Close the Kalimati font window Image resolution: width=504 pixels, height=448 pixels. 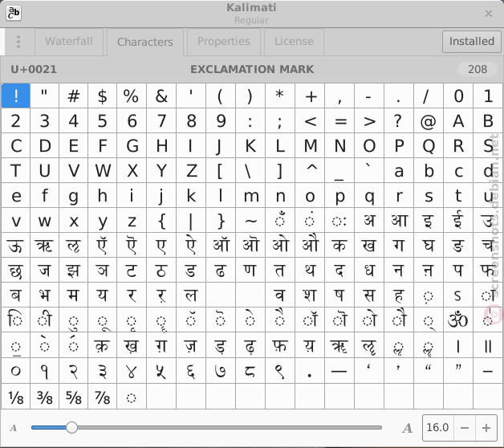pyautogui.click(x=489, y=14)
